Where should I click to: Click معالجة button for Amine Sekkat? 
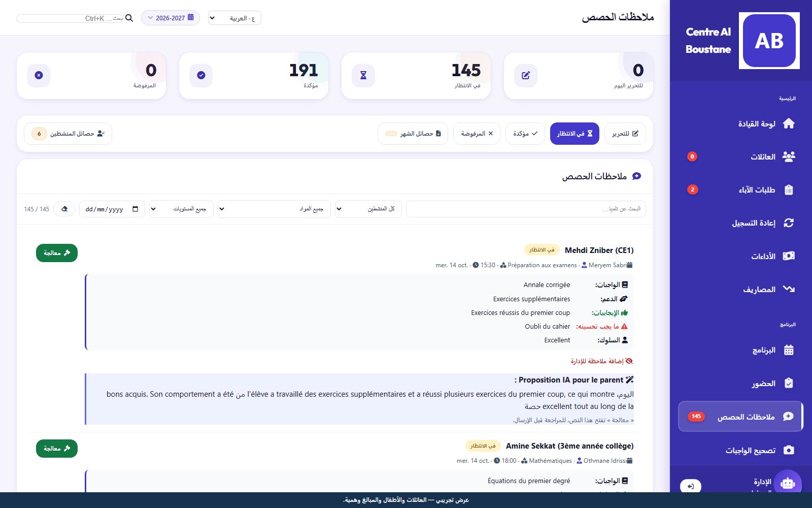[x=57, y=449]
